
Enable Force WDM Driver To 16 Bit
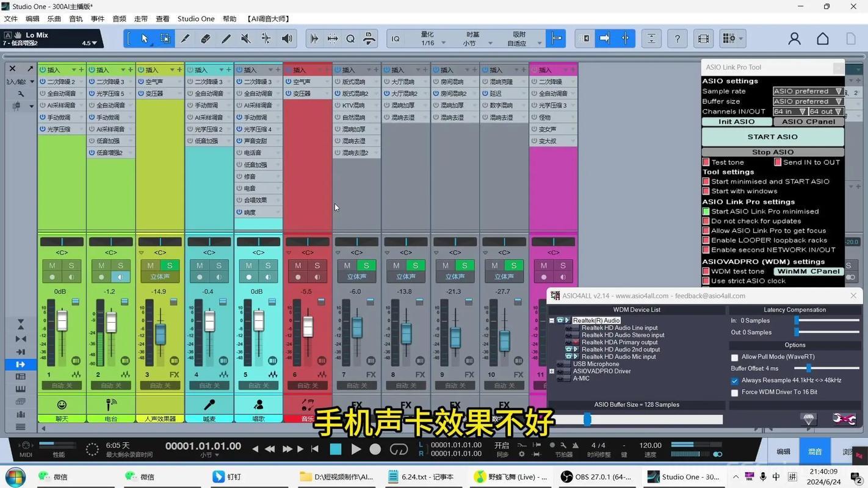click(735, 393)
